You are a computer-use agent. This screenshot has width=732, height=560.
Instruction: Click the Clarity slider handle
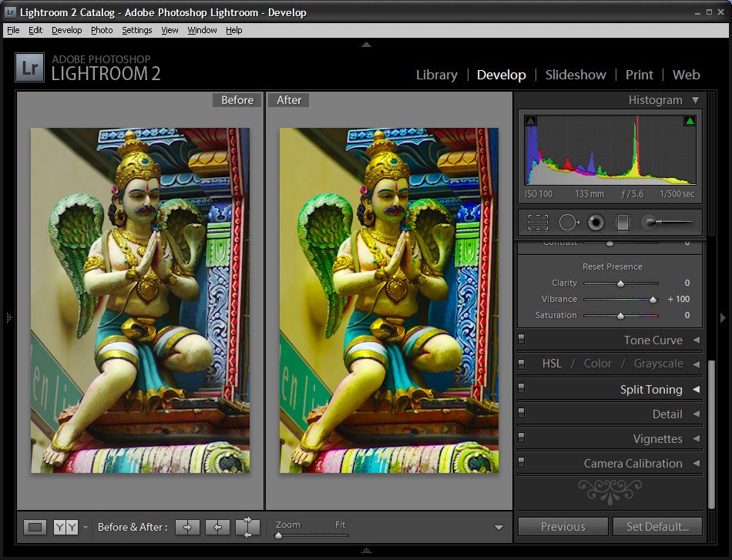pyautogui.click(x=620, y=283)
